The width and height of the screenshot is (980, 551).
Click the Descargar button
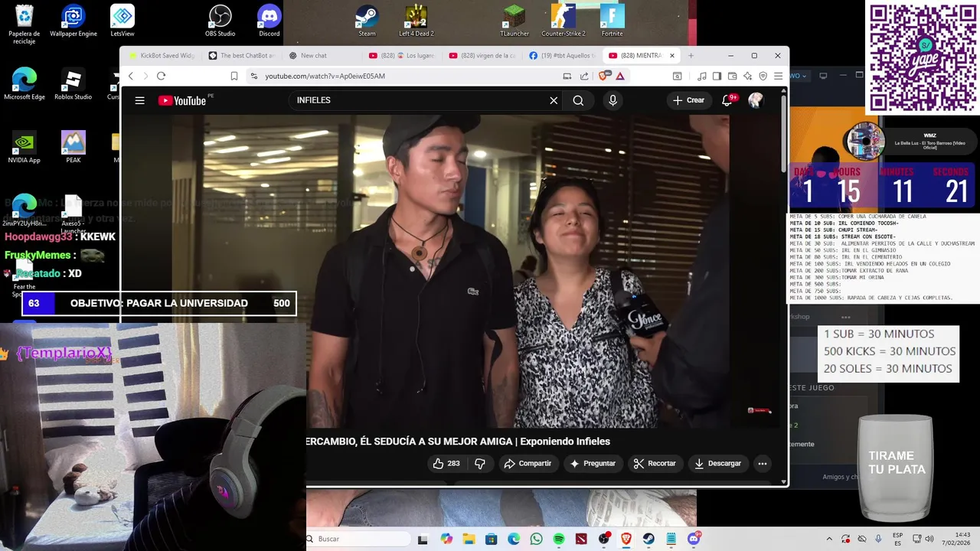point(717,463)
